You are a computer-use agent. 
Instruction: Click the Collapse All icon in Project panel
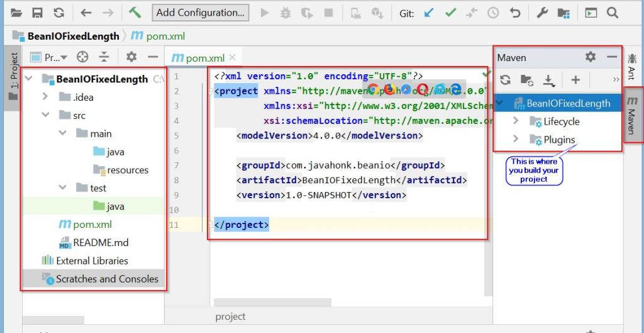click(104, 57)
